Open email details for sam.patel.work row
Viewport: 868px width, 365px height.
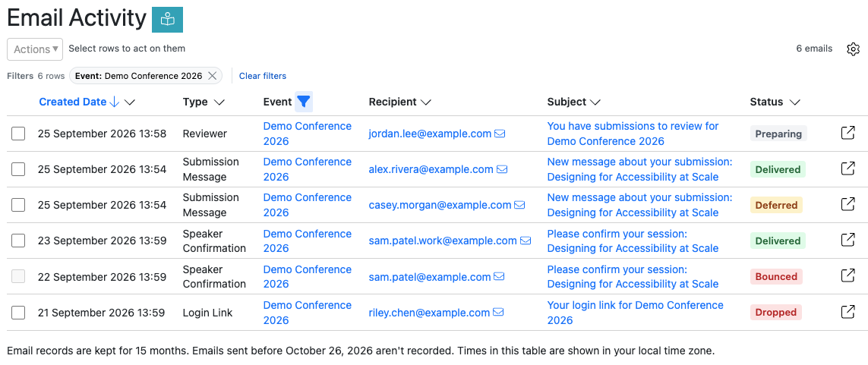point(847,241)
